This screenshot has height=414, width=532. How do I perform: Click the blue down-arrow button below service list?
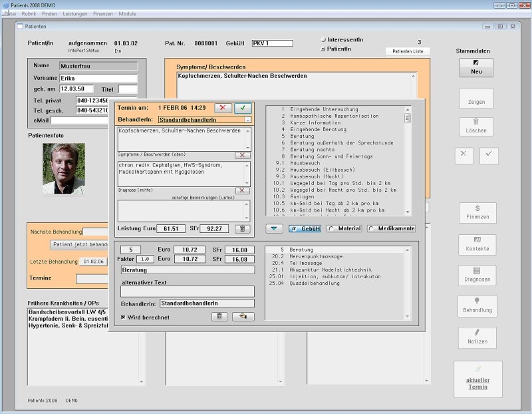tap(274, 228)
